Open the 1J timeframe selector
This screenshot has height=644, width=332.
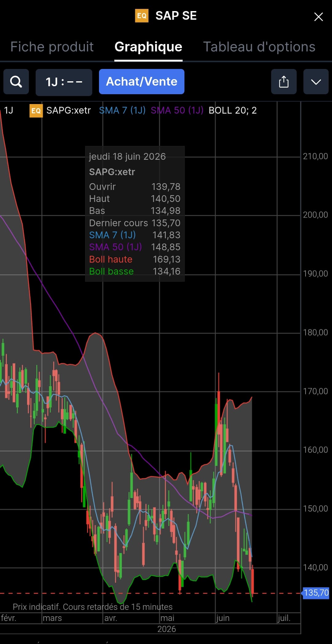(64, 82)
